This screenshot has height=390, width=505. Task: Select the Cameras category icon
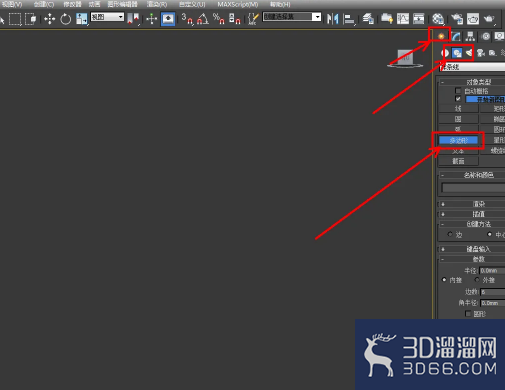tap(481, 53)
